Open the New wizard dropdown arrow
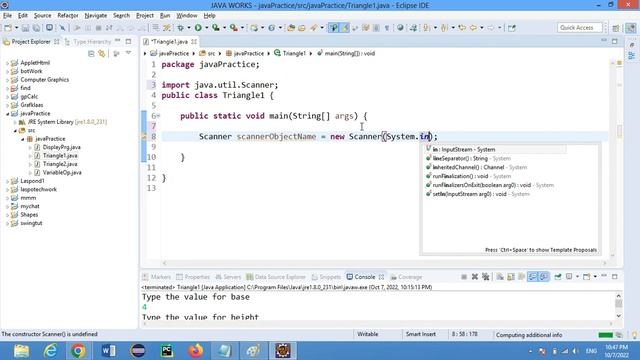Viewport: 640px width, 360px height. coord(16,28)
